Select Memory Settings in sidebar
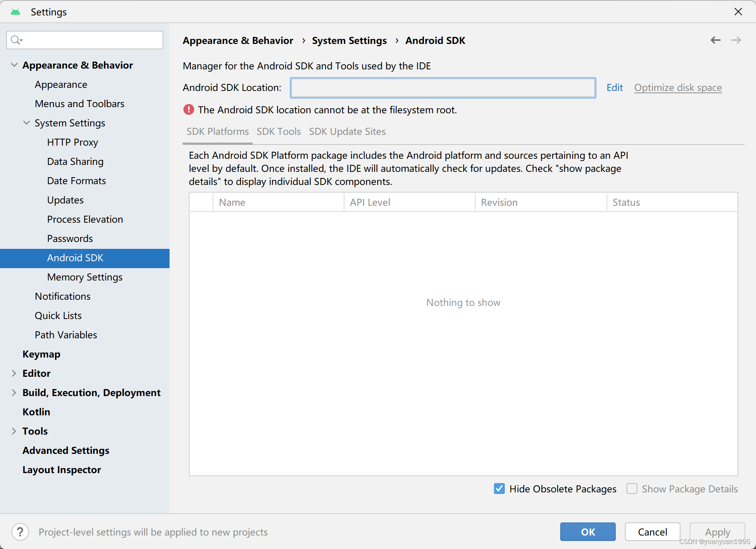This screenshot has width=756, height=549. 84,277
